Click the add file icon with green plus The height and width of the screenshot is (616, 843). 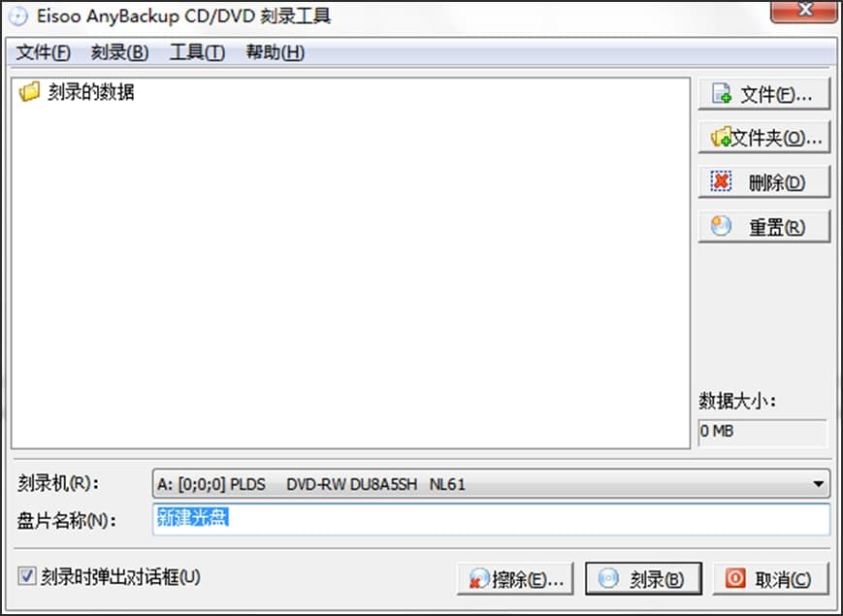pos(721,93)
